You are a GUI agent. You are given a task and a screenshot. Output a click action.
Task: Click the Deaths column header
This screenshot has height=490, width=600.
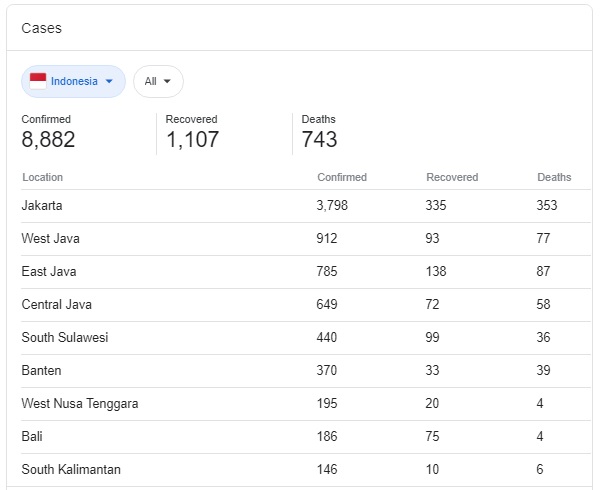click(x=554, y=177)
